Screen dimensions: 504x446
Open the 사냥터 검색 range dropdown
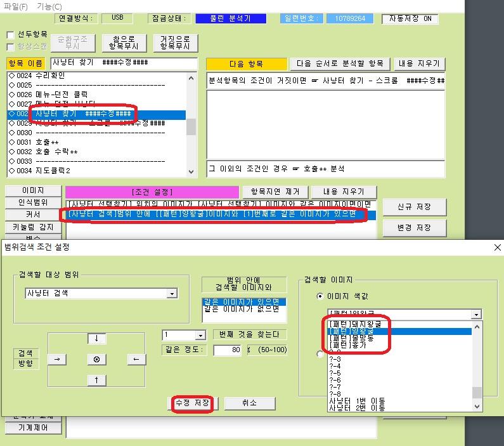(x=171, y=294)
